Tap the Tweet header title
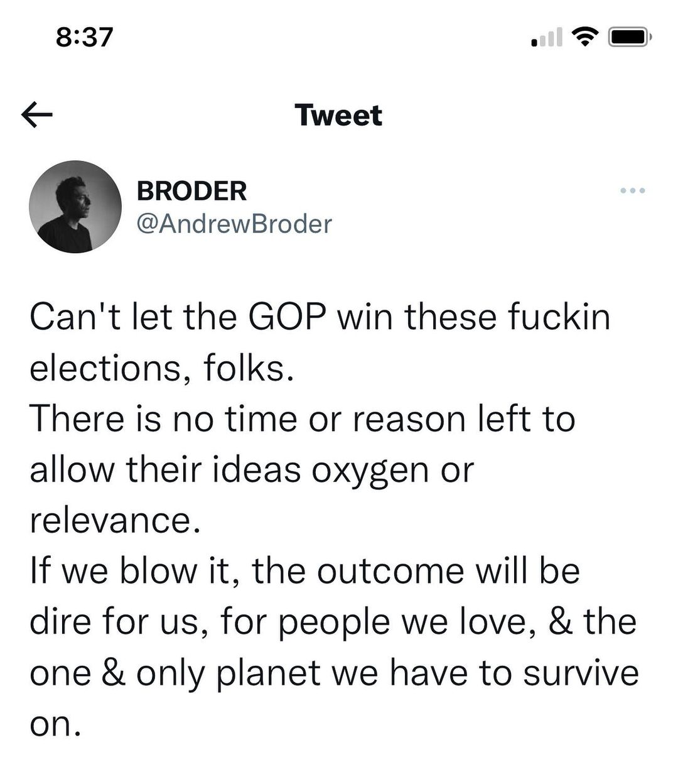The image size is (678, 784). 338,116
